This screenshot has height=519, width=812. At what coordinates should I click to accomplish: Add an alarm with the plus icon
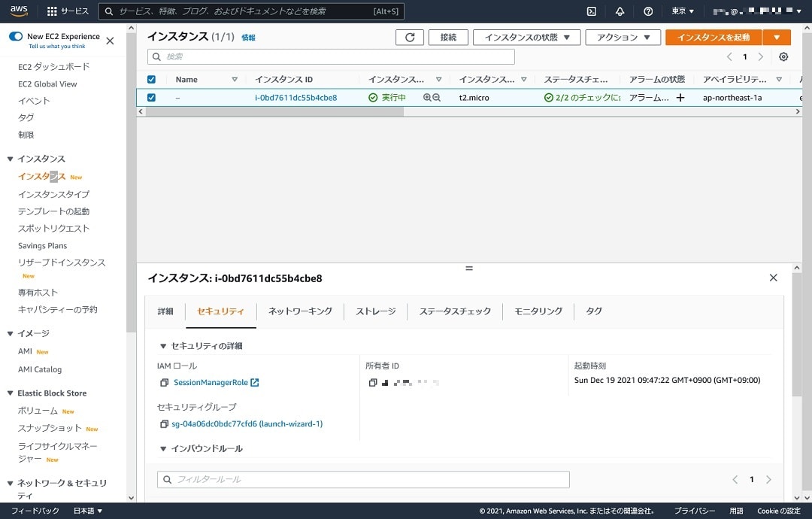(680, 97)
